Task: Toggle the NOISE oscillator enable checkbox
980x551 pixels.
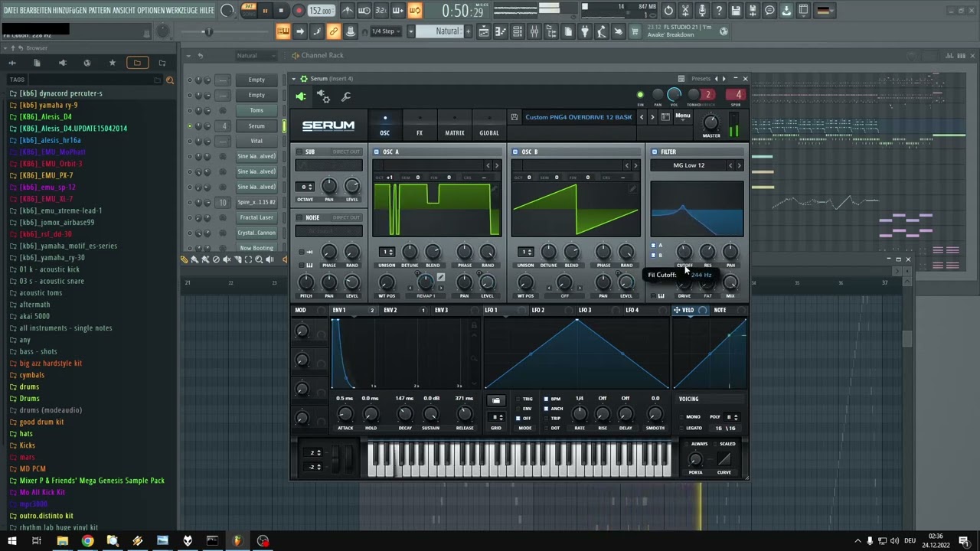Action: click(x=299, y=217)
